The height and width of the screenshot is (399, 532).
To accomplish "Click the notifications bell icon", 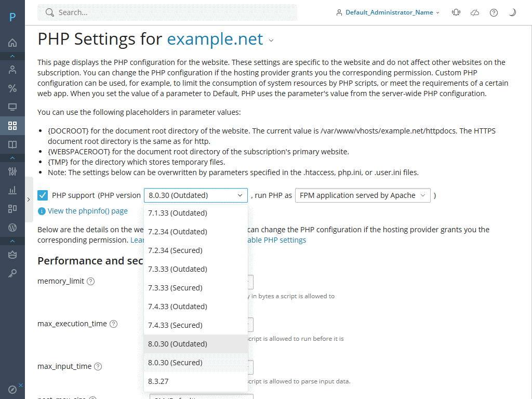I will [x=456, y=12].
